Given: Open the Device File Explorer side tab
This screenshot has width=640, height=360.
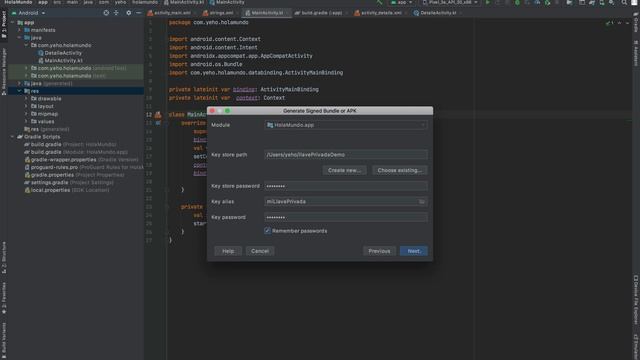Looking at the screenshot, I should point(636,300).
